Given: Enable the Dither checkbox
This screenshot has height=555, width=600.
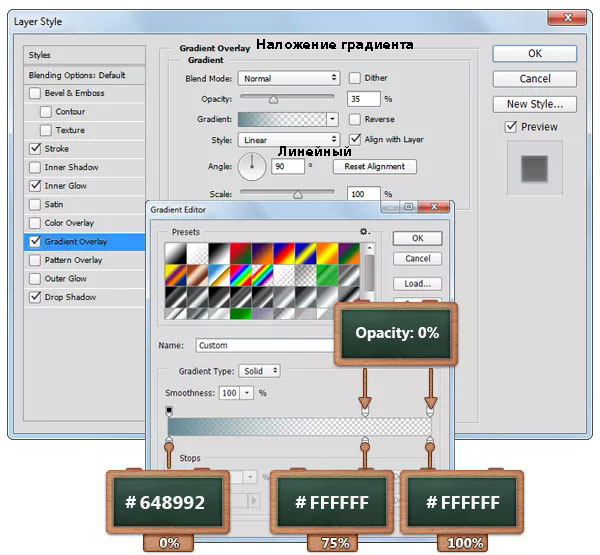Looking at the screenshot, I should pyautogui.click(x=354, y=78).
